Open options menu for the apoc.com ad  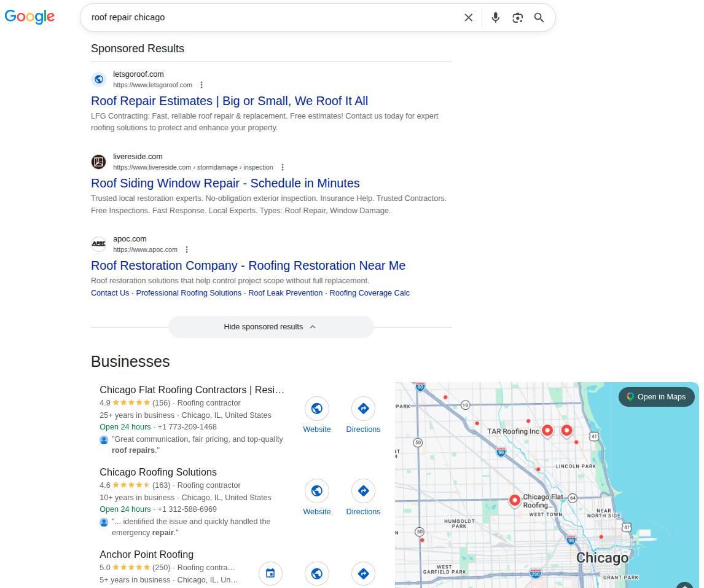tap(187, 249)
